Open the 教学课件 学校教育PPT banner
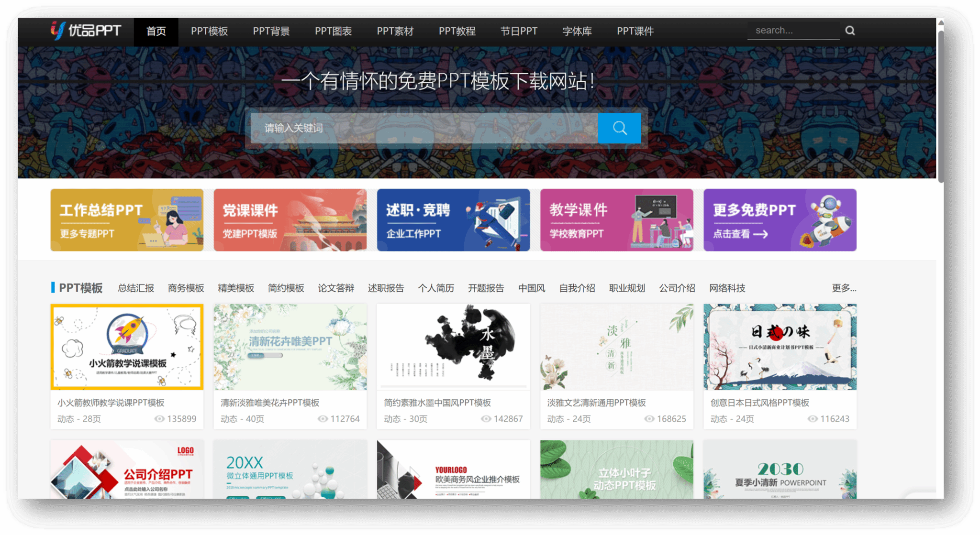 pyautogui.click(x=616, y=220)
